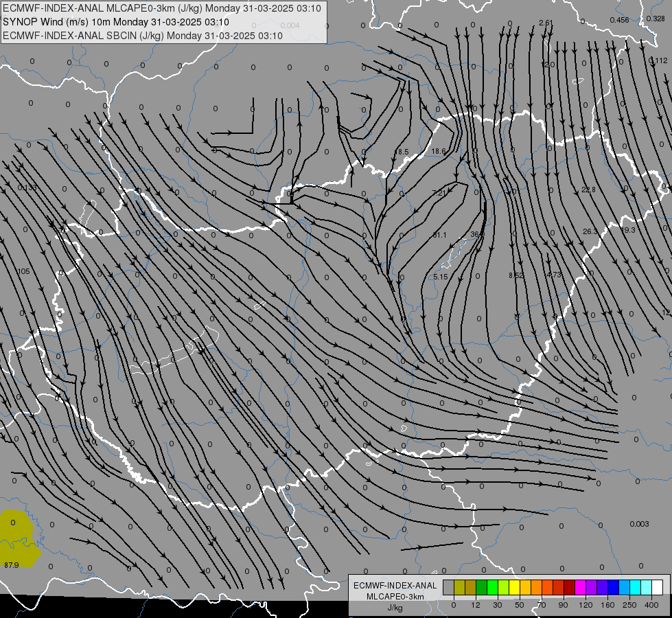
Task: Click the map value 18.5
Action: [x=402, y=152]
